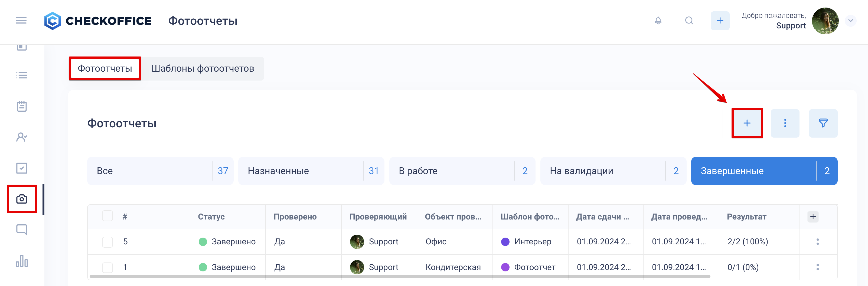Open the bar chart analytics sidebar icon
868x286 pixels.
point(22,261)
